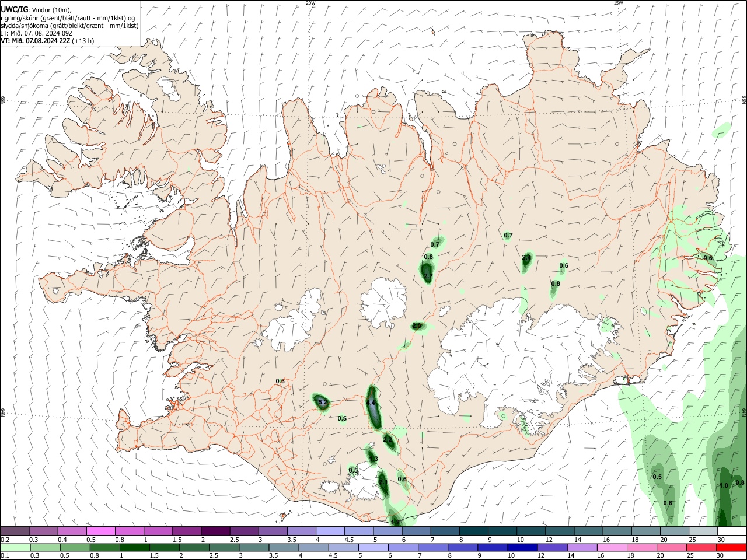Select the dark blue 10 swatch in bottom legend row
The height and width of the screenshot is (560, 747).
coord(522,548)
